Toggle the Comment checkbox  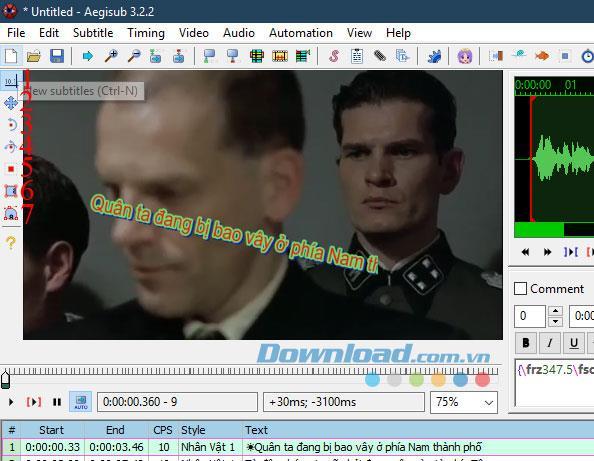pos(521,289)
